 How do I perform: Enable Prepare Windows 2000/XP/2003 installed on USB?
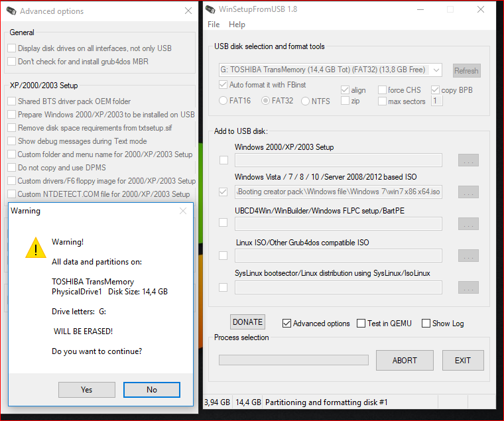coord(12,115)
